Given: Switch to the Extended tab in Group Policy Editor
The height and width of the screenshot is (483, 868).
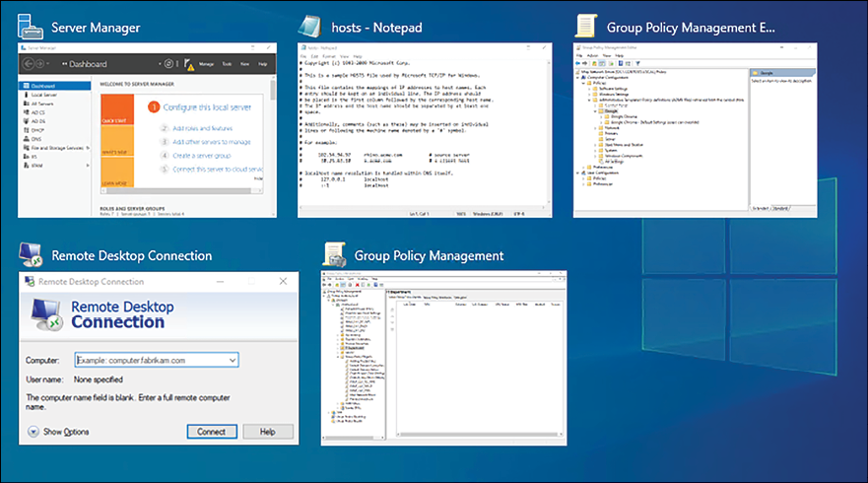Looking at the screenshot, I should (760, 208).
